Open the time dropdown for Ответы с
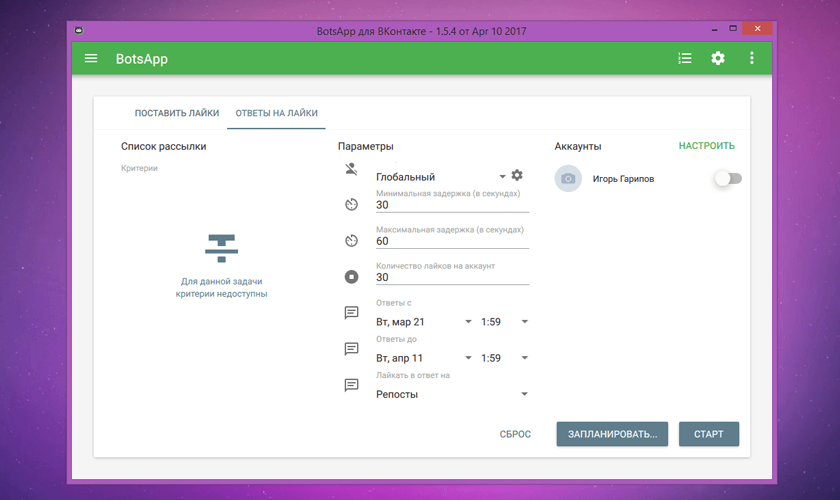This screenshot has width=840, height=500. pyautogui.click(x=505, y=322)
